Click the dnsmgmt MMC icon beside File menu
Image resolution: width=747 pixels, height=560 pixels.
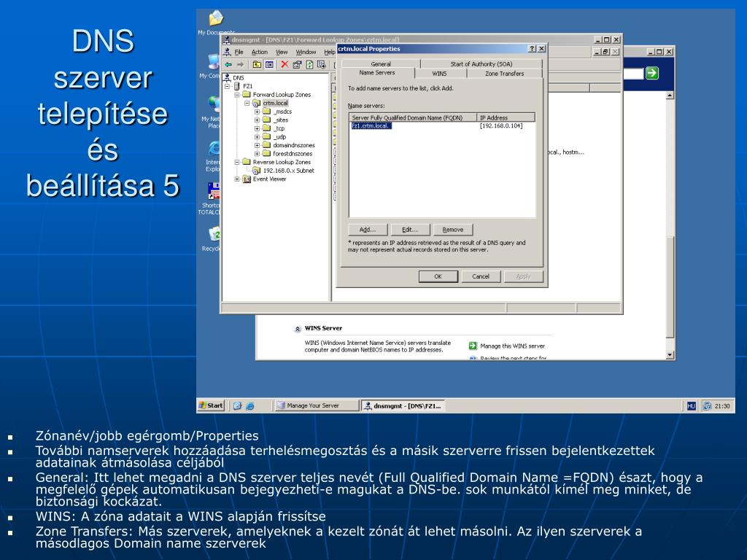coord(228,52)
